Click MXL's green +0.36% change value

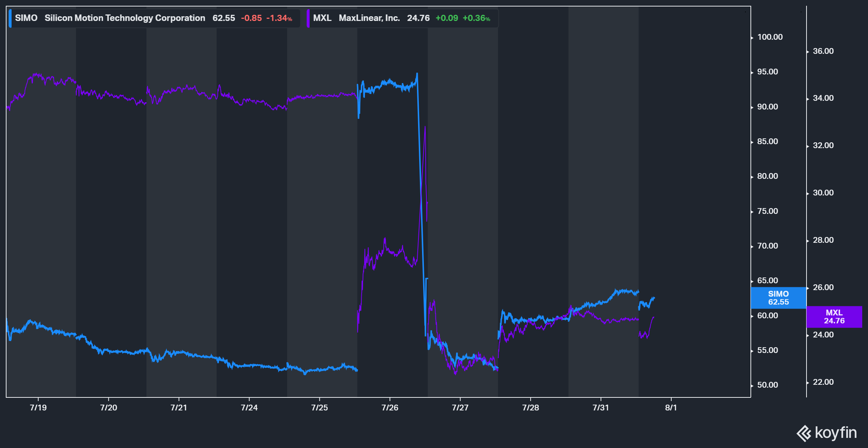pos(476,18)
